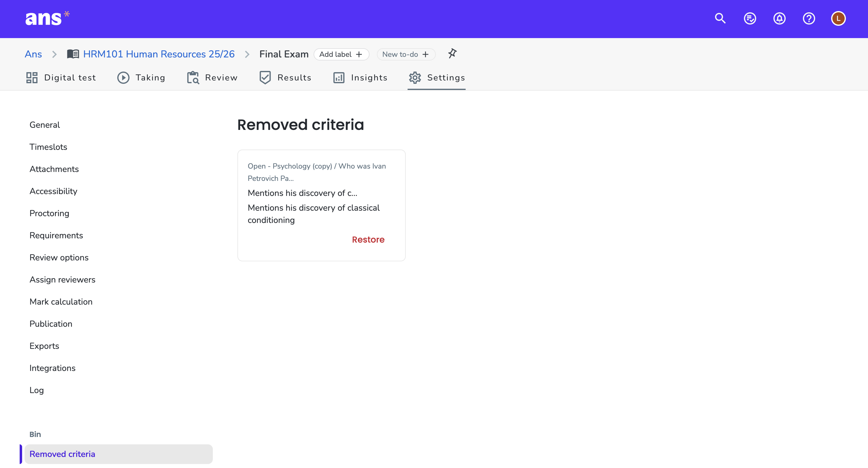Open the search magnifier icon
The image size is (868, 468).
tap(720, 18)
